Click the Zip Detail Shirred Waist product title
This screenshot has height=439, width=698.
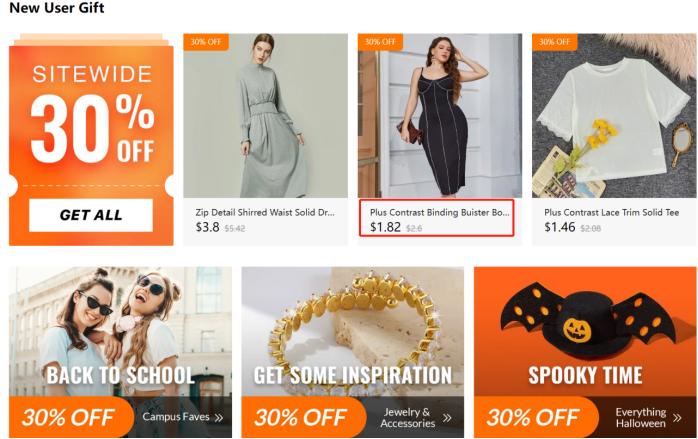point(264,212)
